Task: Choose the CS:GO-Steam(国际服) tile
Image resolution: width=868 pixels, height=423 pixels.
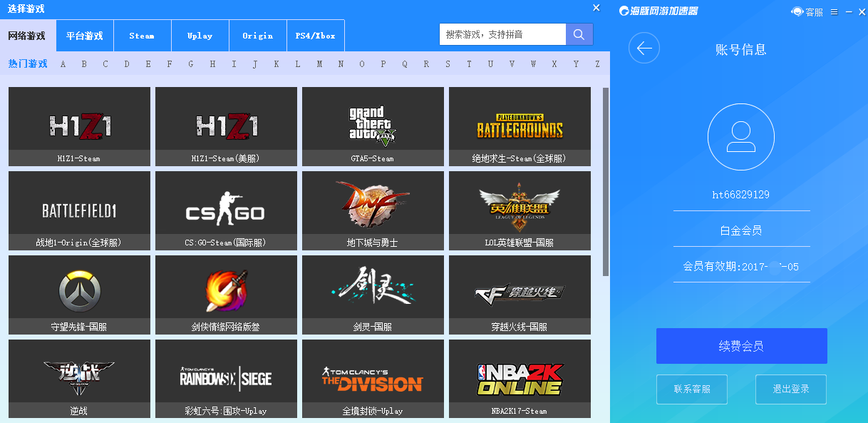Action: point(226,210)
